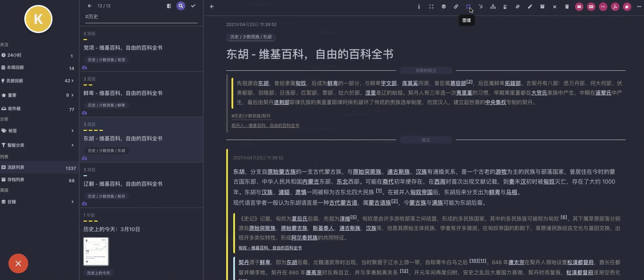The height and width of the screenshot is (280, 644).
Task: Click back arrow beside 13 / 13
Action: [x=89, y=6]
